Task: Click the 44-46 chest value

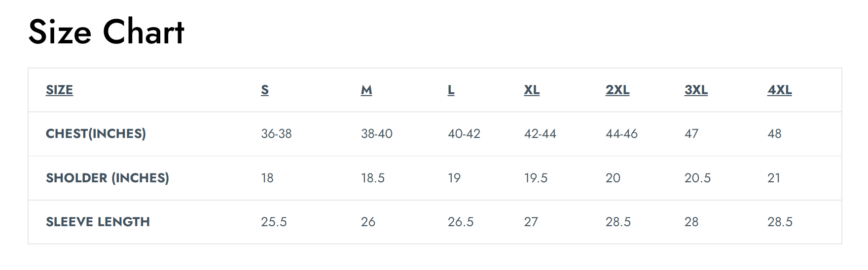Action: click(x=621, y=134)
